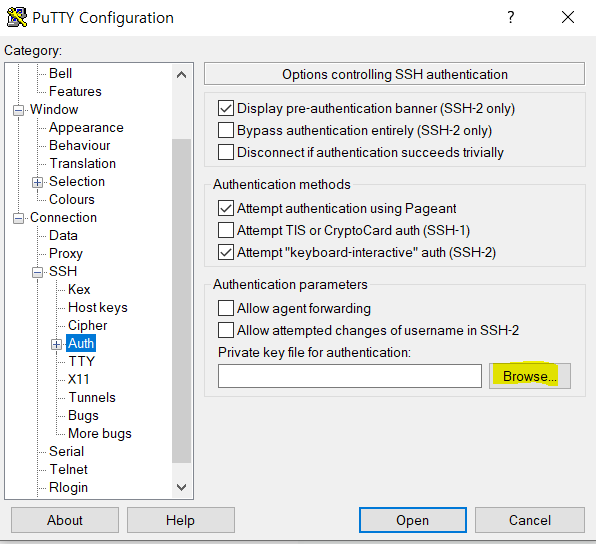Click the question mark help icon
This screenshot has width=596, height=544.
tap(510, 17)
